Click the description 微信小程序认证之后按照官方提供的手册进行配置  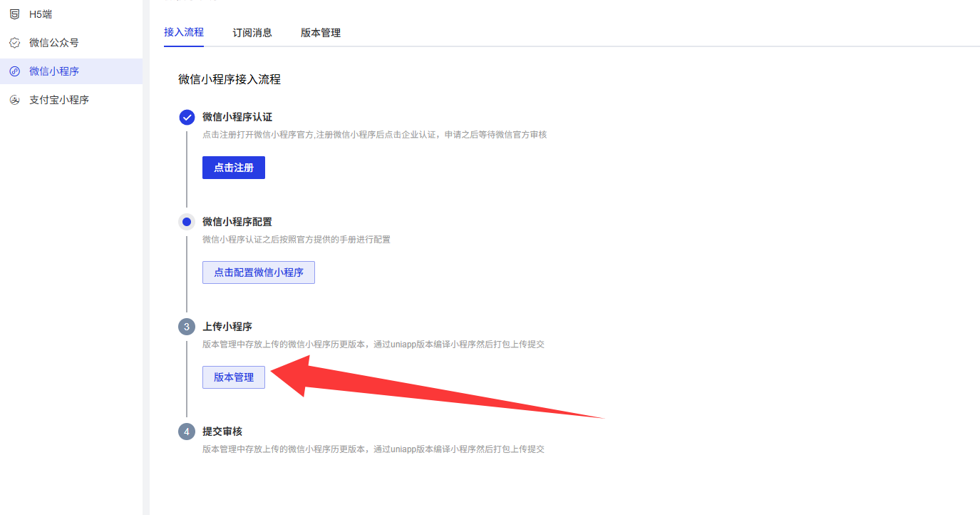click(x=296, y=240)
